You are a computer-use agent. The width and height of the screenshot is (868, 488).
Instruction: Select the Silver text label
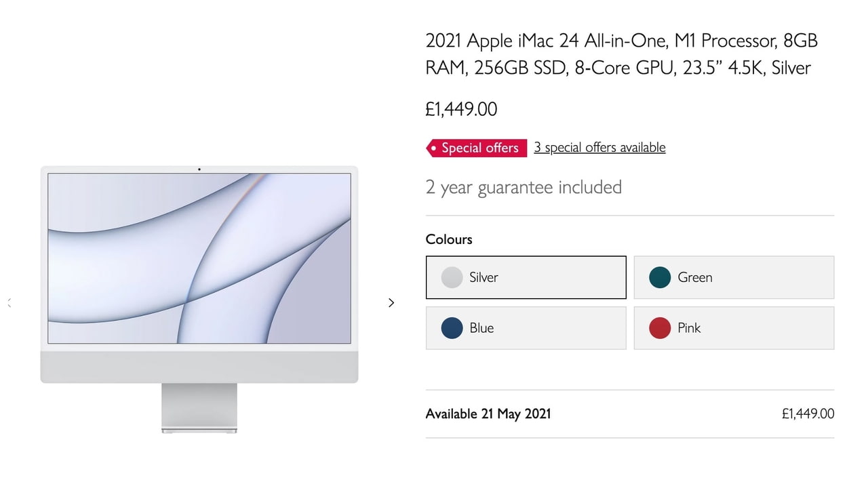point(484,277)
